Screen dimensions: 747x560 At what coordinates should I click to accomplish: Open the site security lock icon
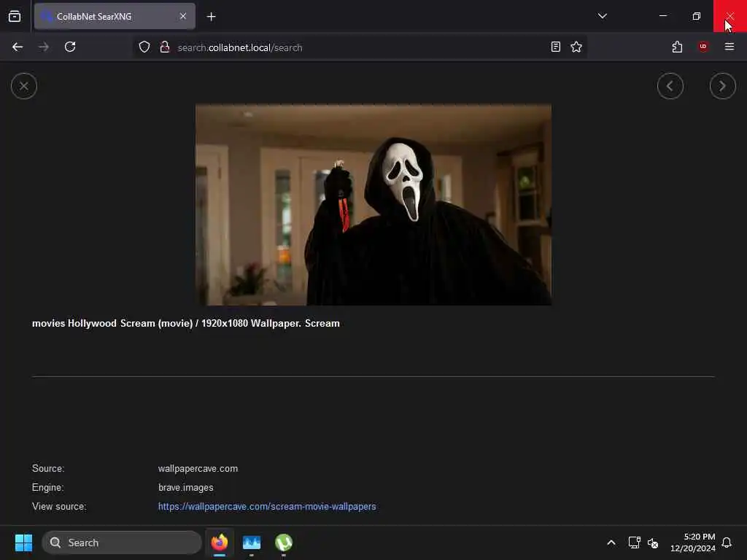coord(165,47)
